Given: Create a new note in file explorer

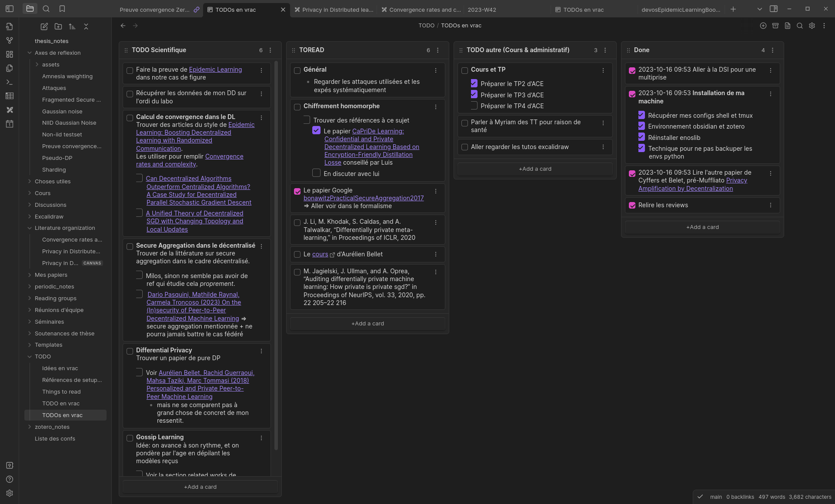Looking at the screenshot, I should [x=44, y=27].
